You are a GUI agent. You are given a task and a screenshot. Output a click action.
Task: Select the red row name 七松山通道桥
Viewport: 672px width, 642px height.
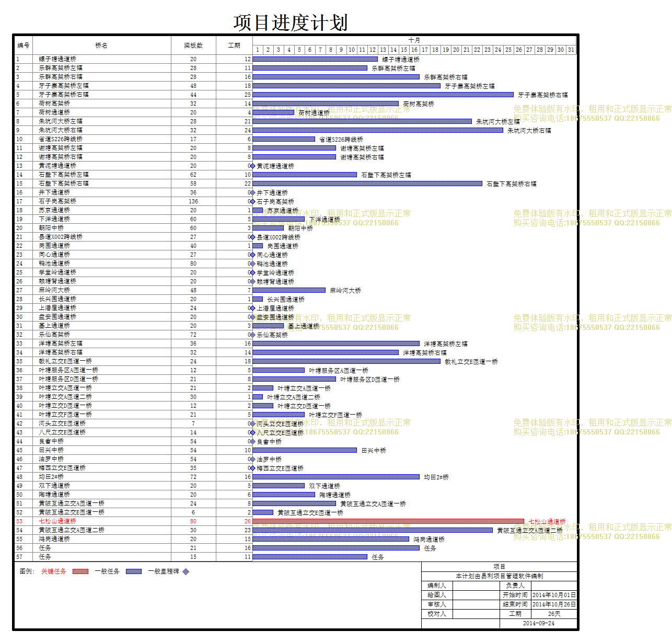pos(57,521)
